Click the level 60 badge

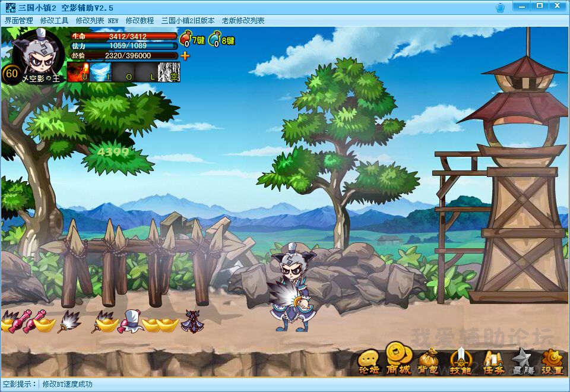pos(12,74)
